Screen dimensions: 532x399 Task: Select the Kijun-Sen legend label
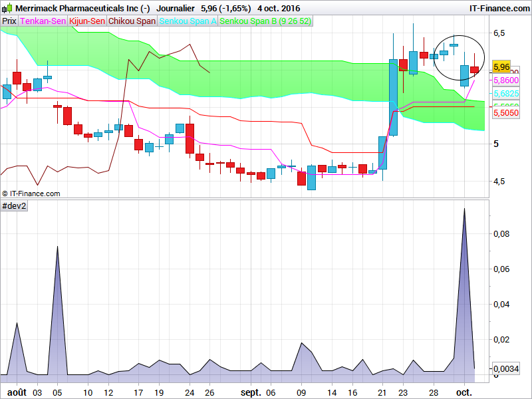click(x=87, y=21)
